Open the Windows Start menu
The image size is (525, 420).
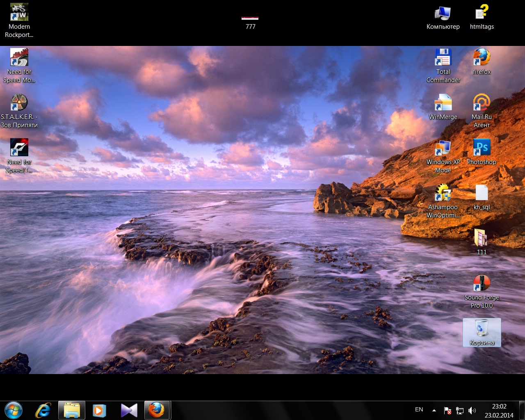click(x=13, y=410)
